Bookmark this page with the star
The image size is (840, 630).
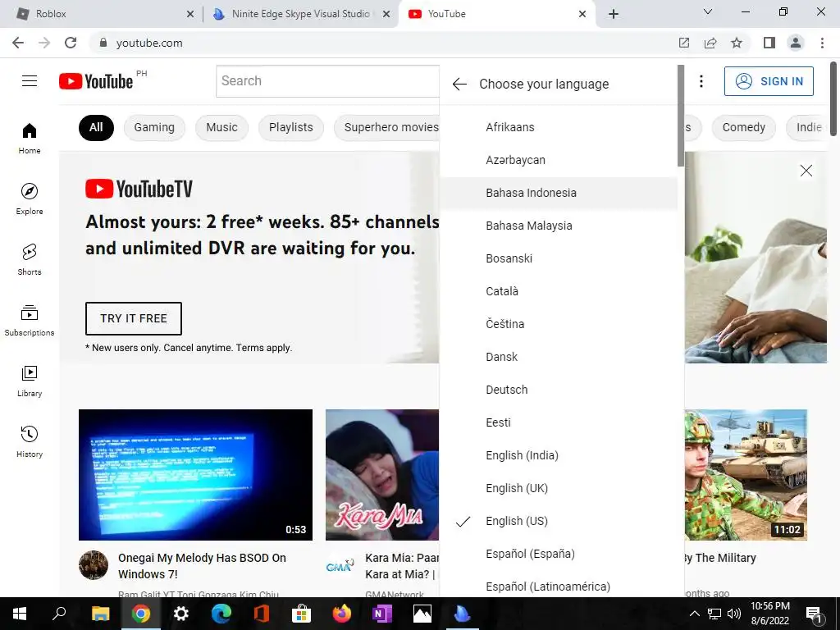pyautogui.click(x=737, y=43)
